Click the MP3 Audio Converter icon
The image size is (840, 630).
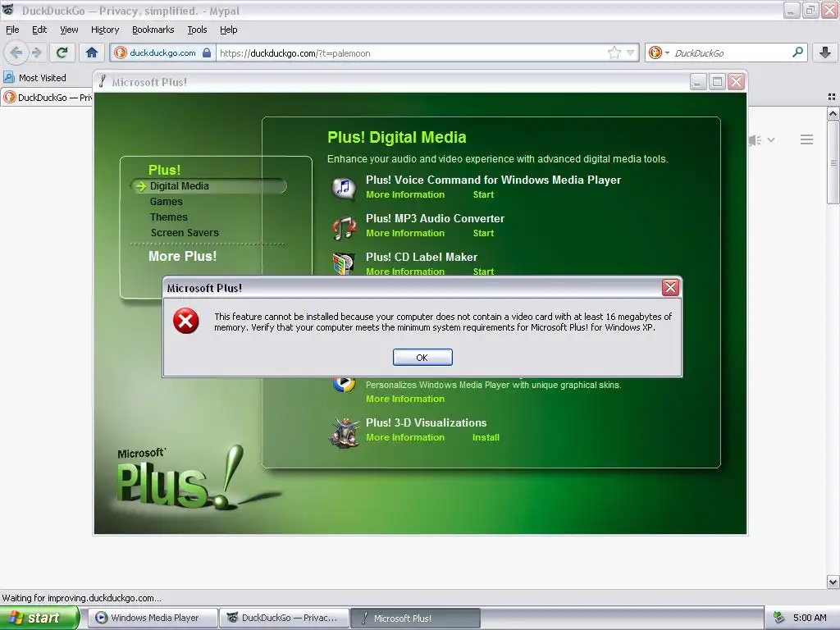pos(344,227)
